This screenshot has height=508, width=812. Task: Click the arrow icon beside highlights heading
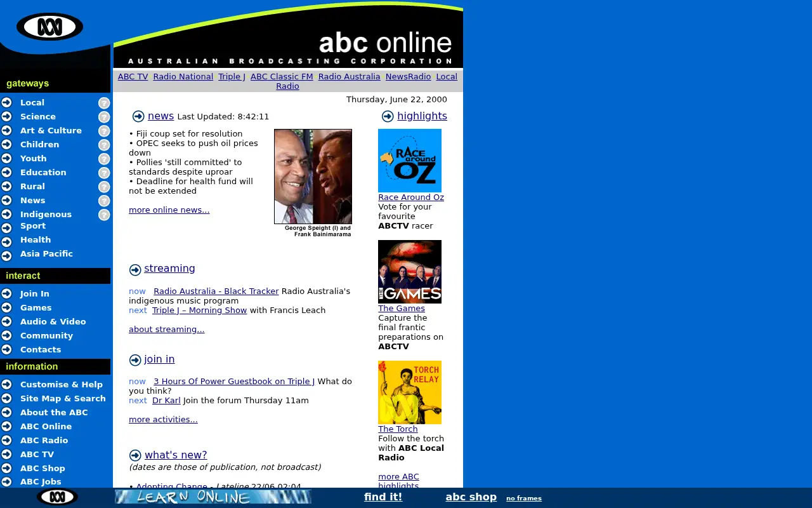click(388, 116)
